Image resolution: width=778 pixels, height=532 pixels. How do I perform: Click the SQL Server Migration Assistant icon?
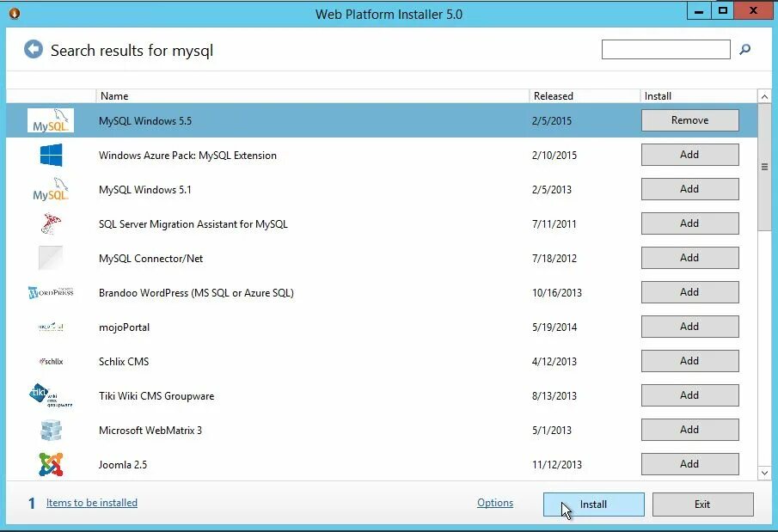[x=51, y=223]
